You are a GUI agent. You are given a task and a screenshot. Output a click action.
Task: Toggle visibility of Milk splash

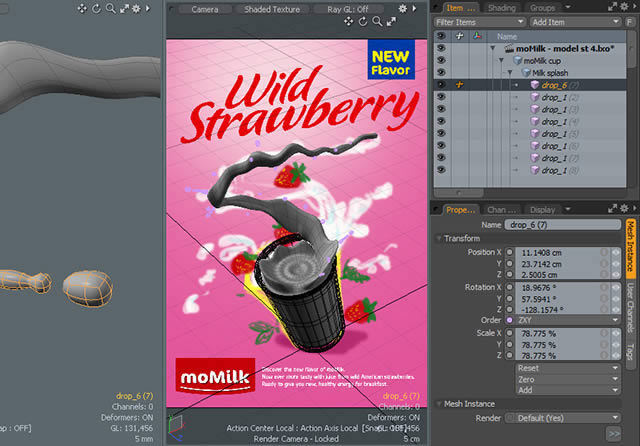tap(441, 73)
